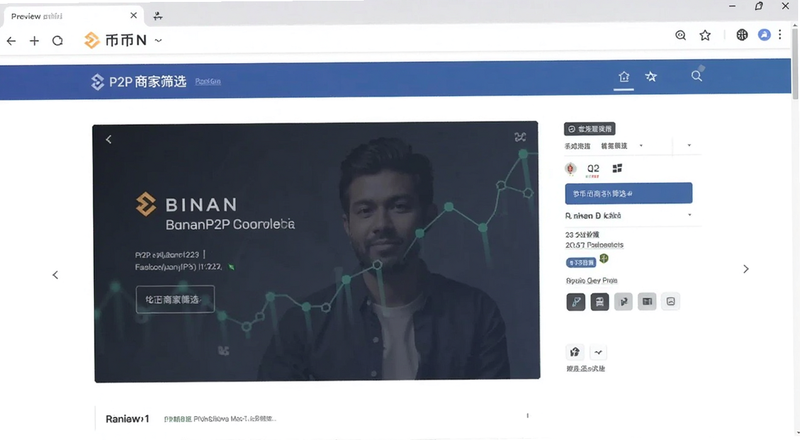Show the previous carousel slide
This screenshot has height=440, width=800.
tap(56, 275)
